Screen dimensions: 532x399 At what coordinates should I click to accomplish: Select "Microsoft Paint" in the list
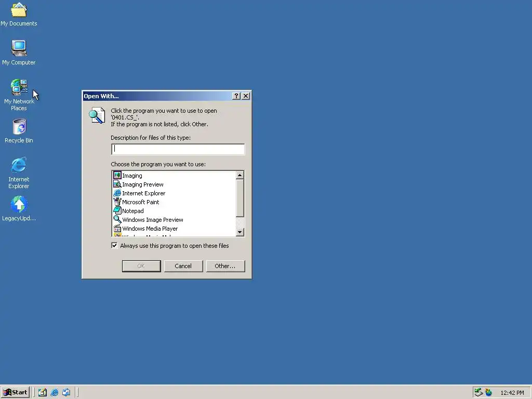pyautogui.click(x=140, y=202)
